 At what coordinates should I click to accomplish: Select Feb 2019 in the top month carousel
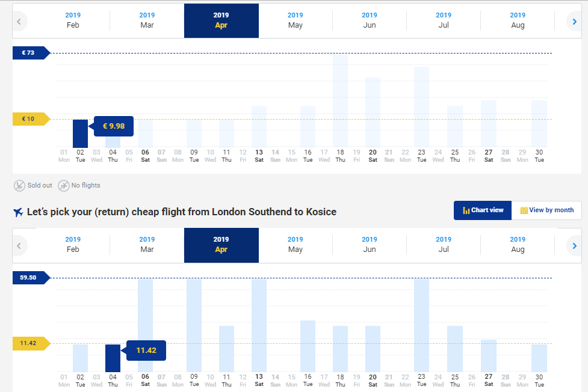(x=73, y=20)
